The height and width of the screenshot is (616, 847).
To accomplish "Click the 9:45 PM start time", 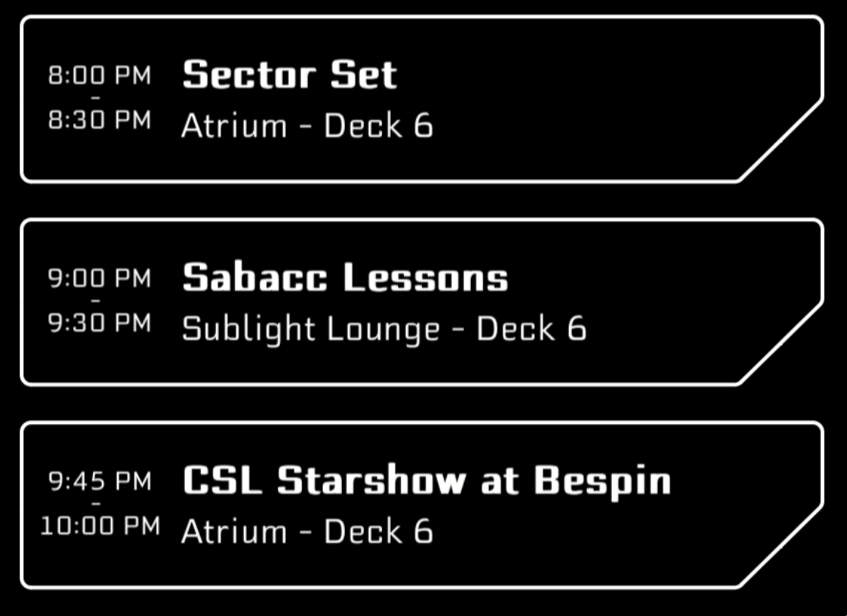I will pos(100,481).
